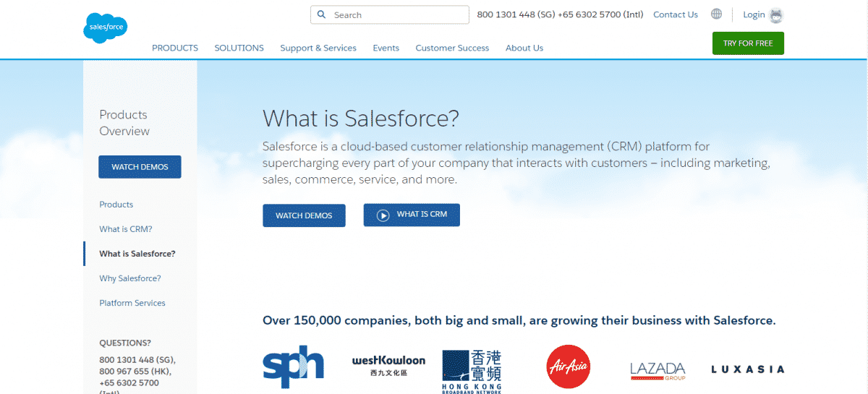Click the West Kowloon logo

point(388,365)
